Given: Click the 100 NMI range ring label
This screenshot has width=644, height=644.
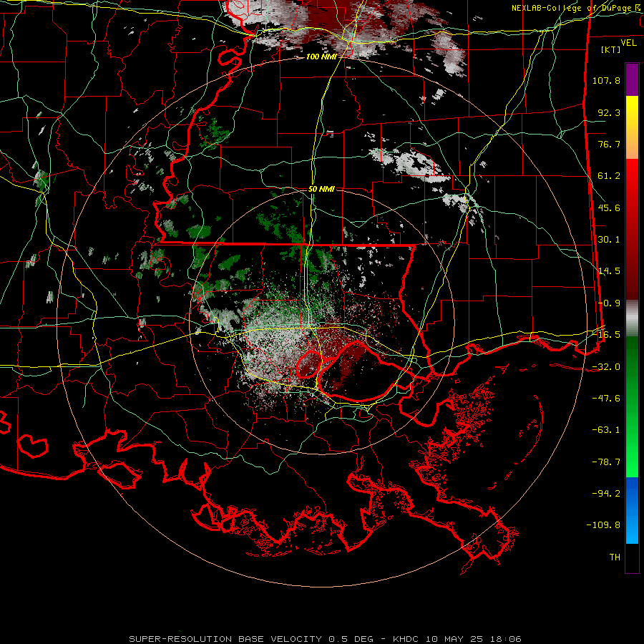Looking at the screenshot, I should (321, 57).
